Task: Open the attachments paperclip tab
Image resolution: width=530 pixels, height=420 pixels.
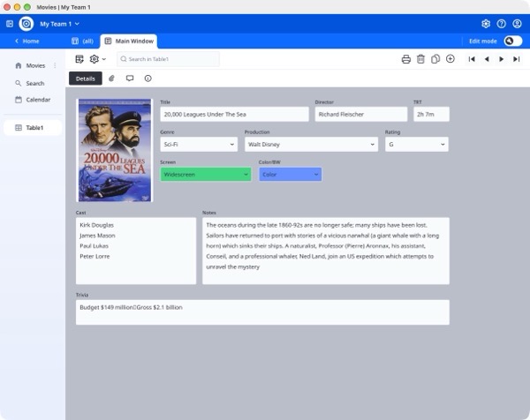Action: pos(111,79)
